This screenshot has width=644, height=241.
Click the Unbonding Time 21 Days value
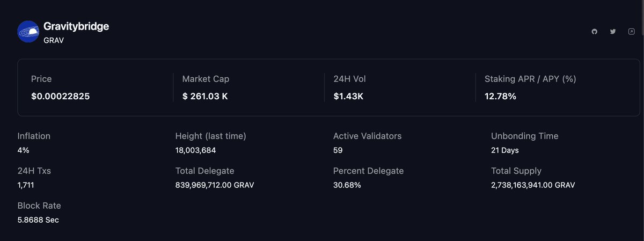[505, 150]
